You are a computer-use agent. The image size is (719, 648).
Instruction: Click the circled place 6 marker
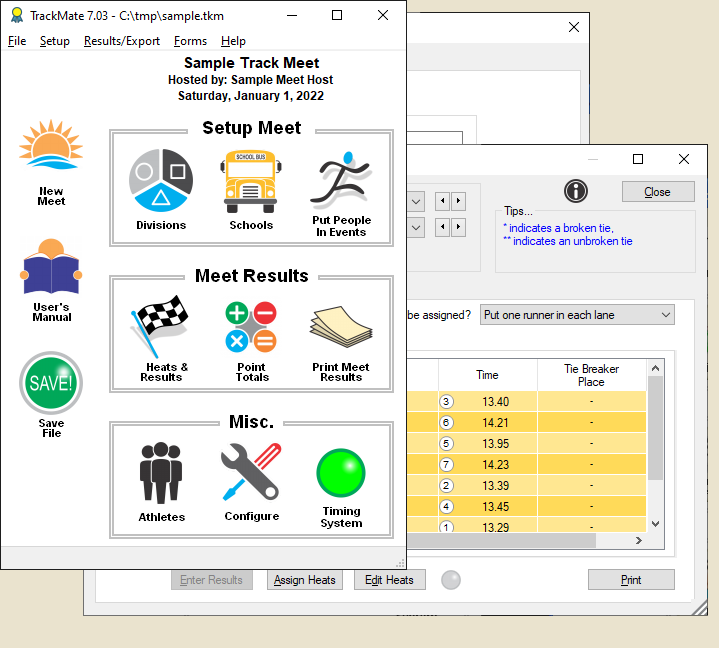click(x=446, y=422)
